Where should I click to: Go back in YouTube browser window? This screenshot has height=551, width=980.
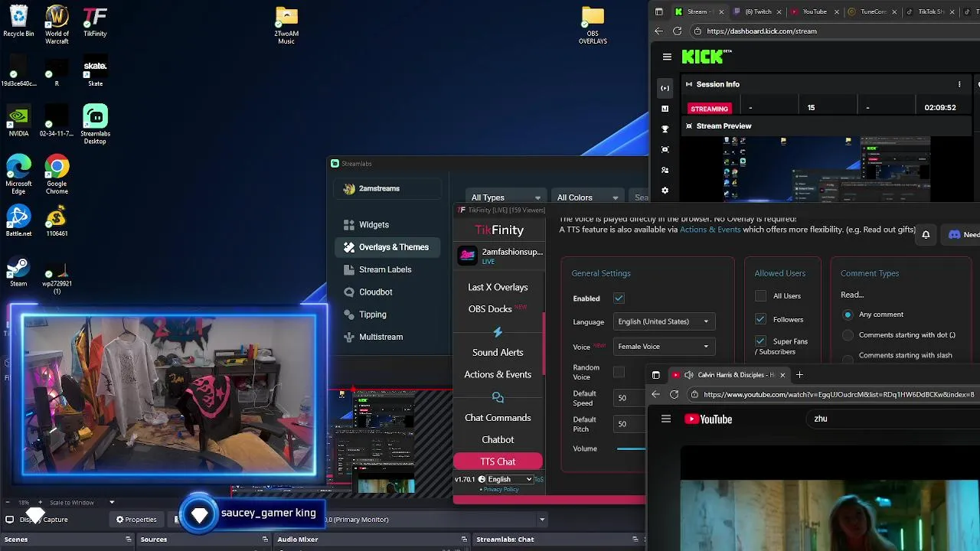click(655, 395)
